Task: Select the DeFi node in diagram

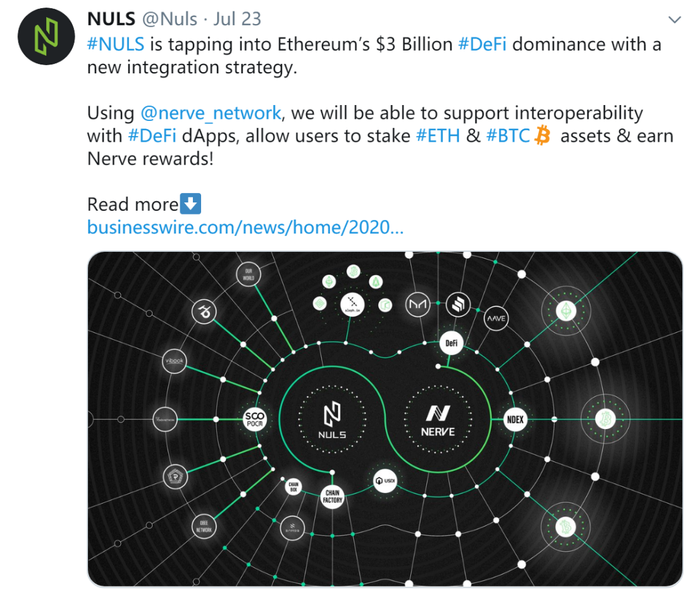Action: pos(451,343)
